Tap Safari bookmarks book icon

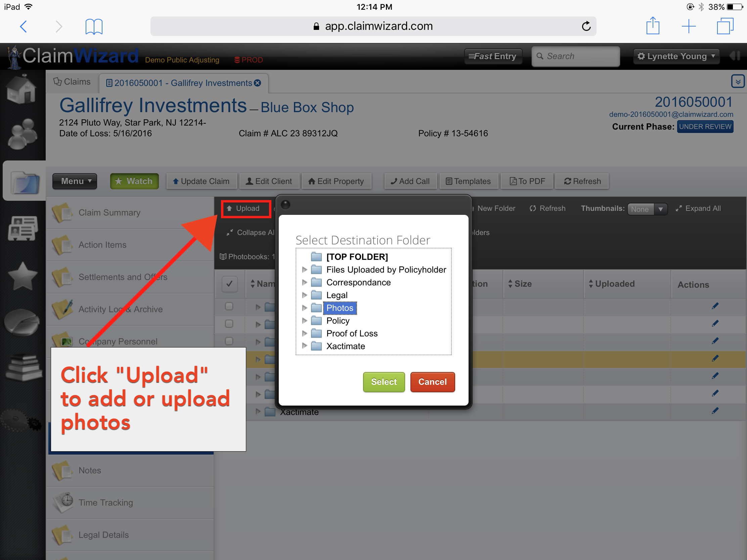(x=94, y=26)
